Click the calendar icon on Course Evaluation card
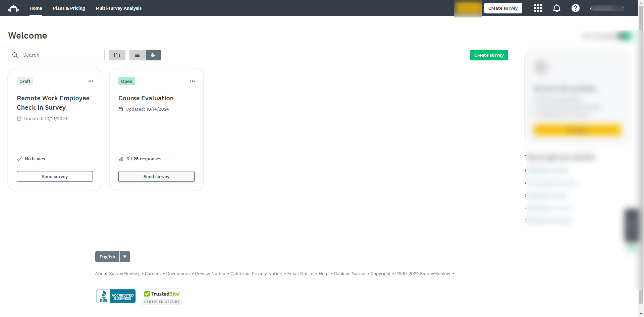The width and height of the screenshot is (644, 317). pyautogui.click(x=121, y=109)
